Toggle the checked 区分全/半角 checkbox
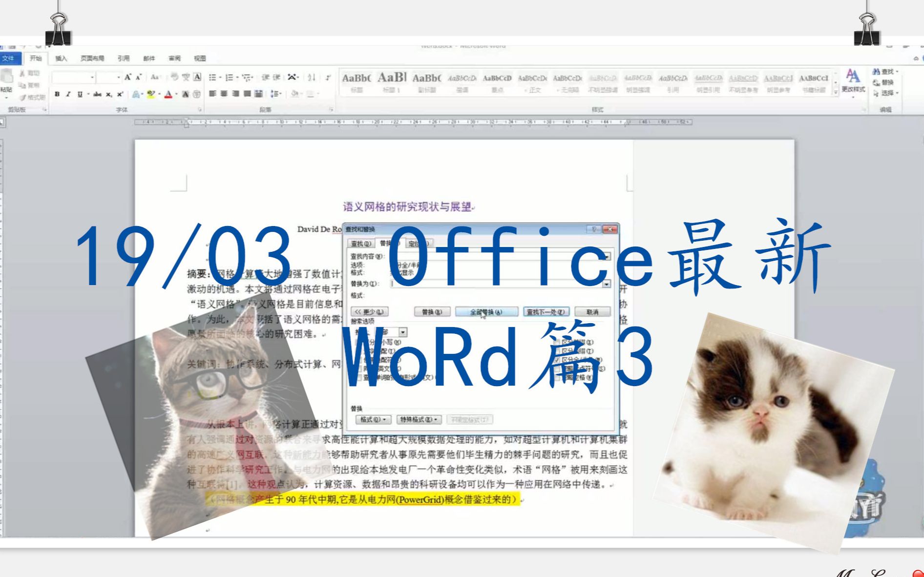The width and height of the screenshot is (924, 577). (x=557, y=360)
